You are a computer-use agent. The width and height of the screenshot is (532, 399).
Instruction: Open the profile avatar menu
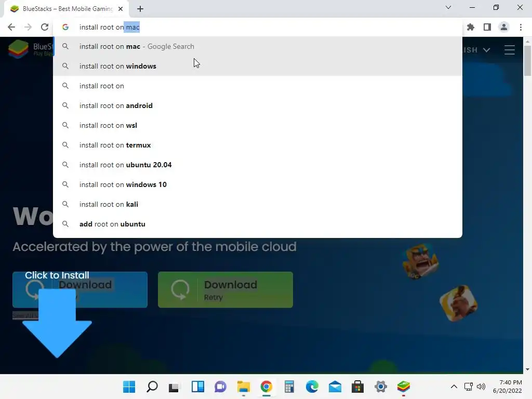504,27
